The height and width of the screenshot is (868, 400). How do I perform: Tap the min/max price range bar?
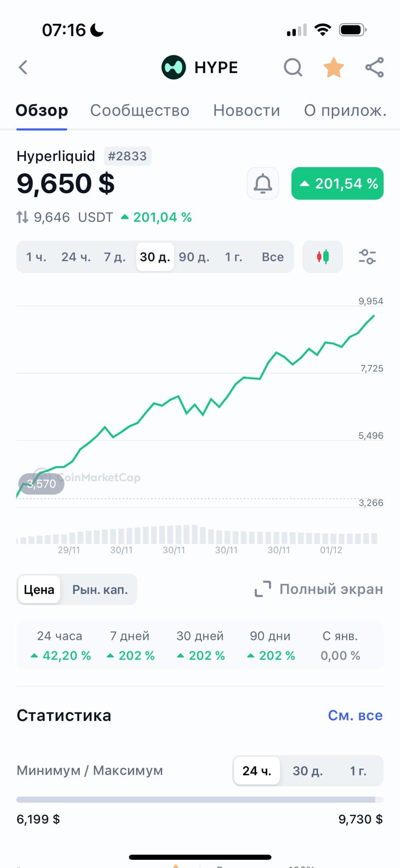200,799
